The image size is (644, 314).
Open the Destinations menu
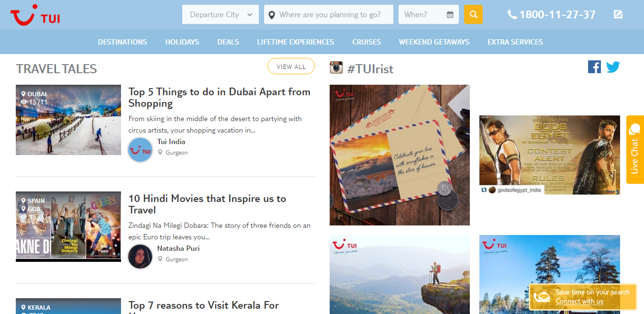click(x=122, y=42)
